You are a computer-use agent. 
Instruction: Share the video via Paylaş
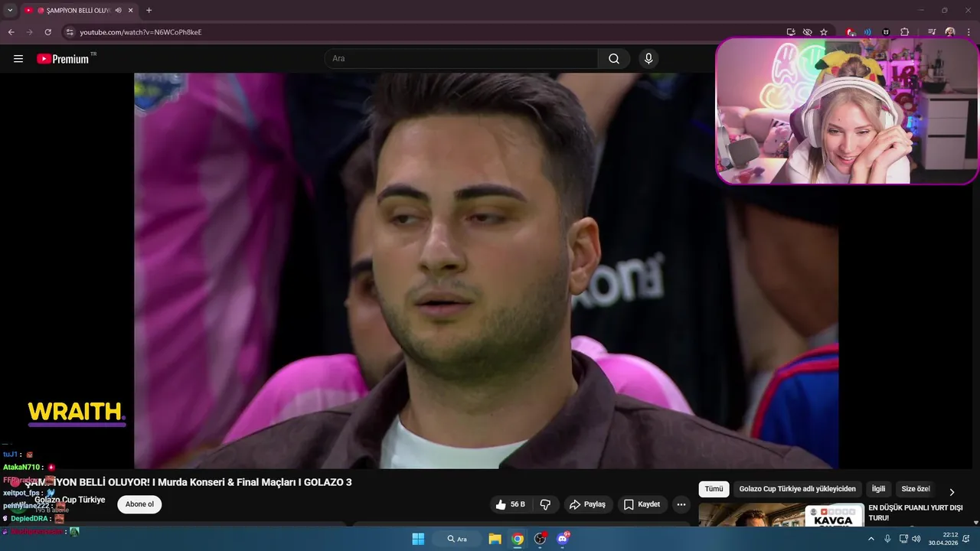pyautogui.click(x=588, y=504)
